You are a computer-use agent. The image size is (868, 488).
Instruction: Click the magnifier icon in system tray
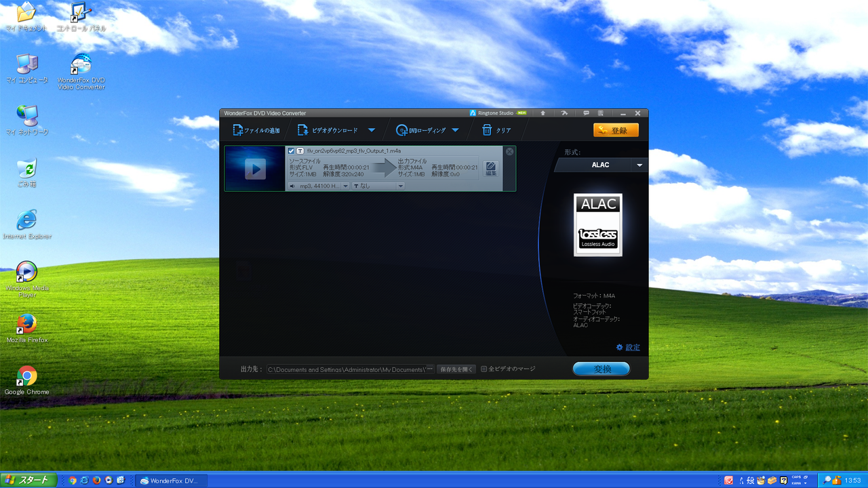click(x=827, y=481)
